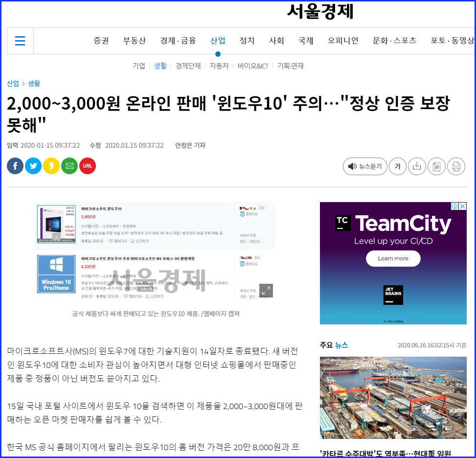Open the 부동산 menu
Image resolution: width=476 pixels, height=458 pixels.
click(x=135, y=41)
